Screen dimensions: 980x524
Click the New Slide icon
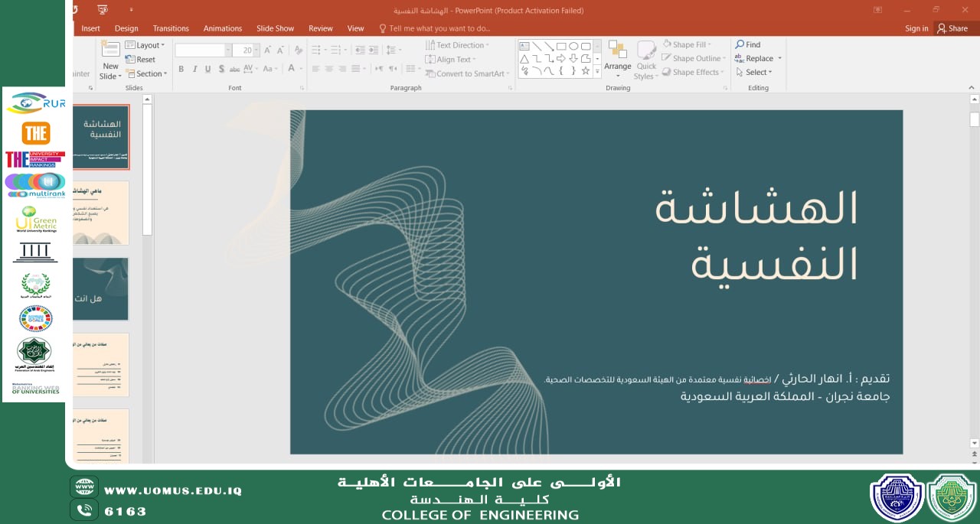click(x=110, y=50)
